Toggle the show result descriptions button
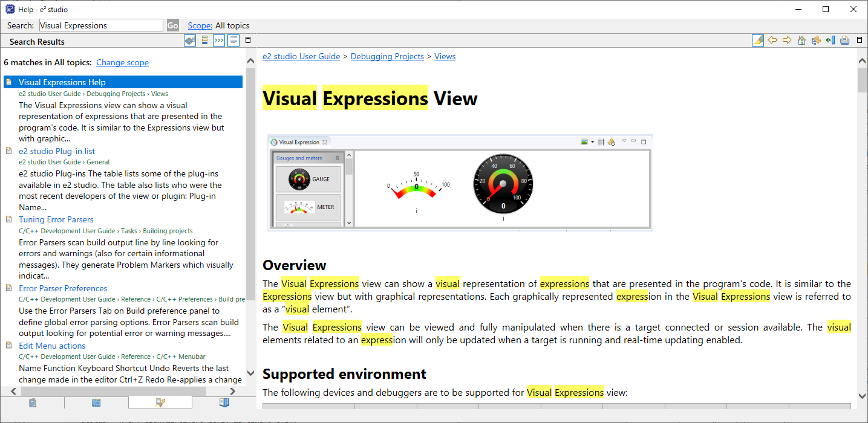 233,40
